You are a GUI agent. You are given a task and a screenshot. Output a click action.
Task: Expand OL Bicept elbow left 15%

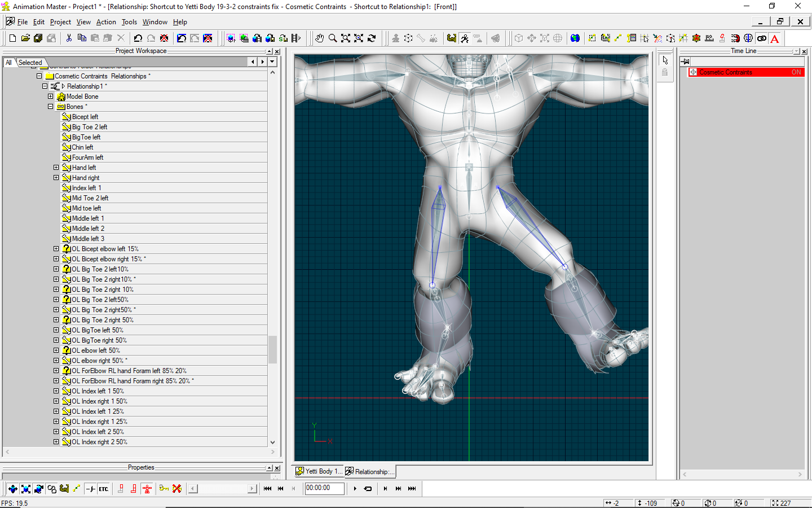(56, 249)
